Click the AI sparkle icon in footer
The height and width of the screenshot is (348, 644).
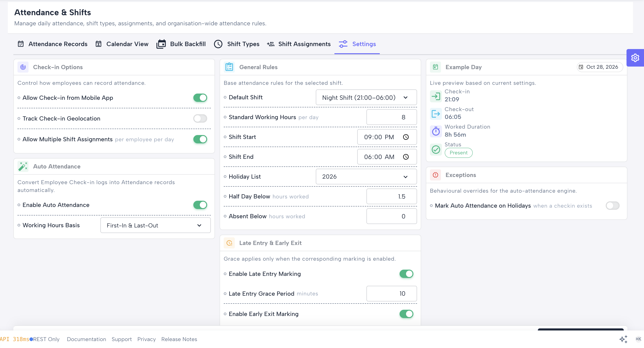click(623, 339)
